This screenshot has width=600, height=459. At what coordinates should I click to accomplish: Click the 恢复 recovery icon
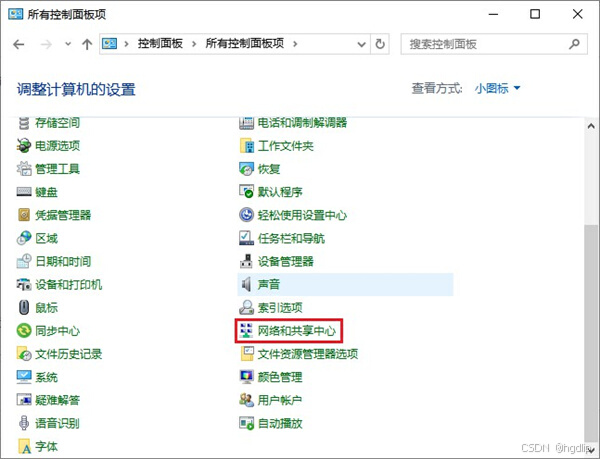click(x=246, y=169)
